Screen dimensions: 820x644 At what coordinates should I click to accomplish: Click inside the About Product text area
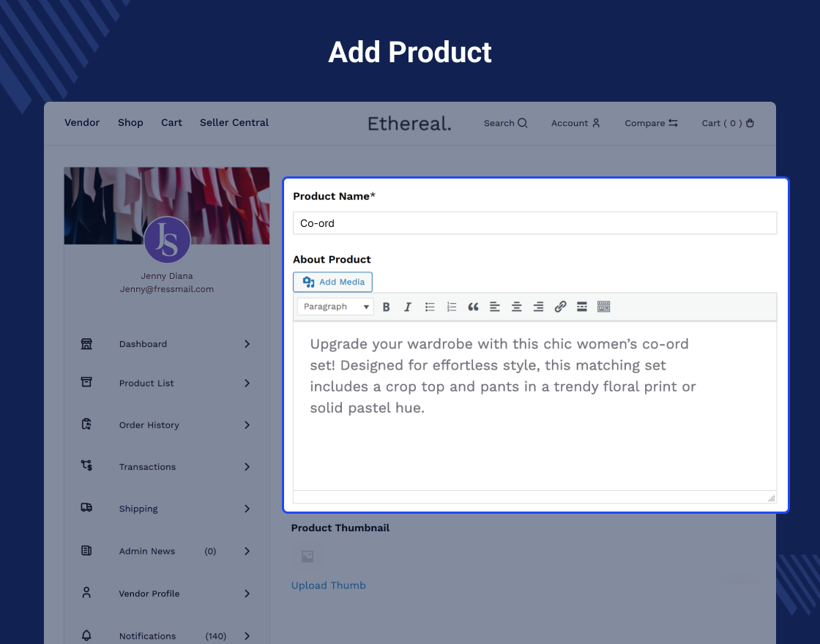(x=534, y=405)
